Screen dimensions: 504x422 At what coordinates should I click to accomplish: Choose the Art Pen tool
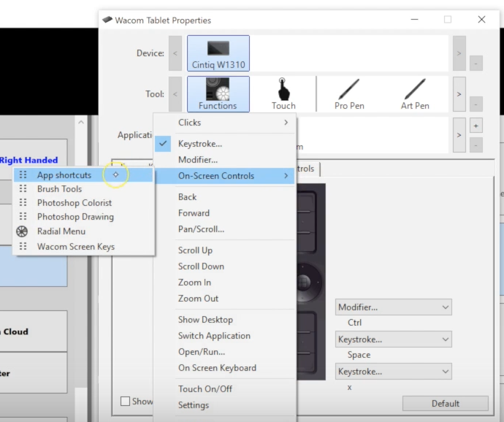point(415,93)
